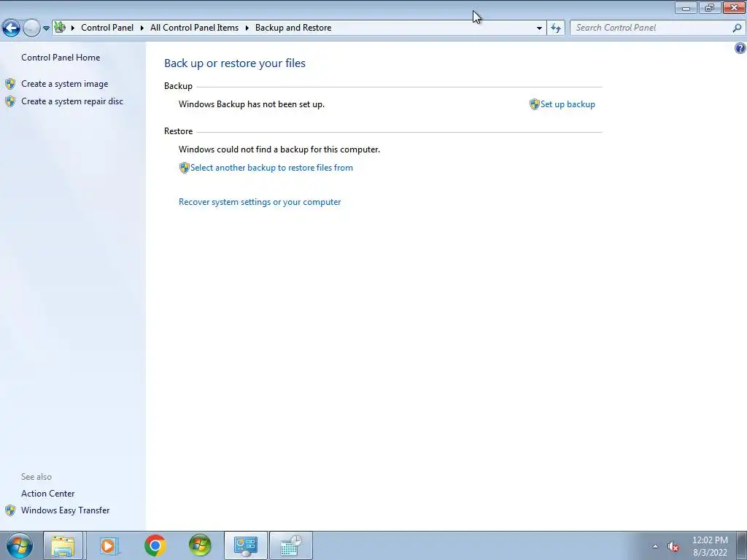747x560 pixels.
Task: Click "Windows Backup has not been set up." text
Action: 252,104
